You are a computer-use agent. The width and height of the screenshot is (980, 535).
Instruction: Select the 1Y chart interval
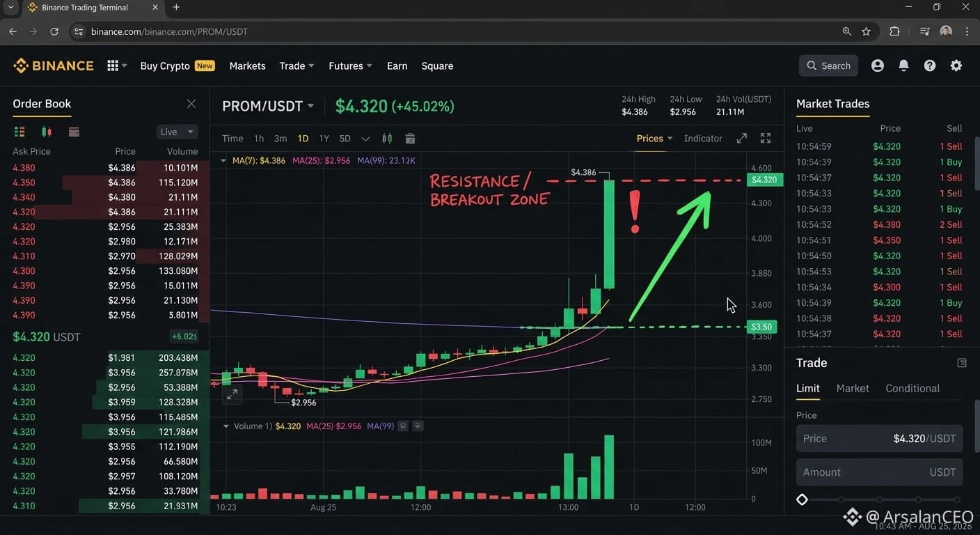324,139
